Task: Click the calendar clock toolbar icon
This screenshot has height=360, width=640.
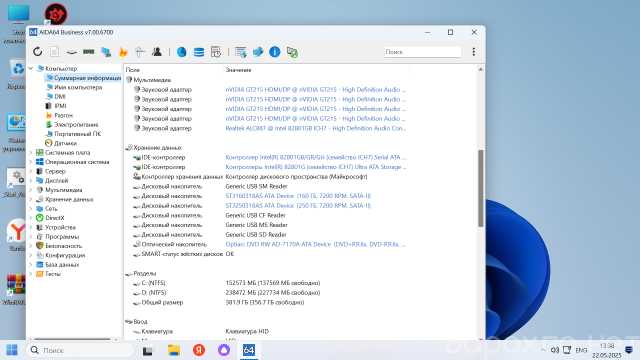Action: click(216, 52)
